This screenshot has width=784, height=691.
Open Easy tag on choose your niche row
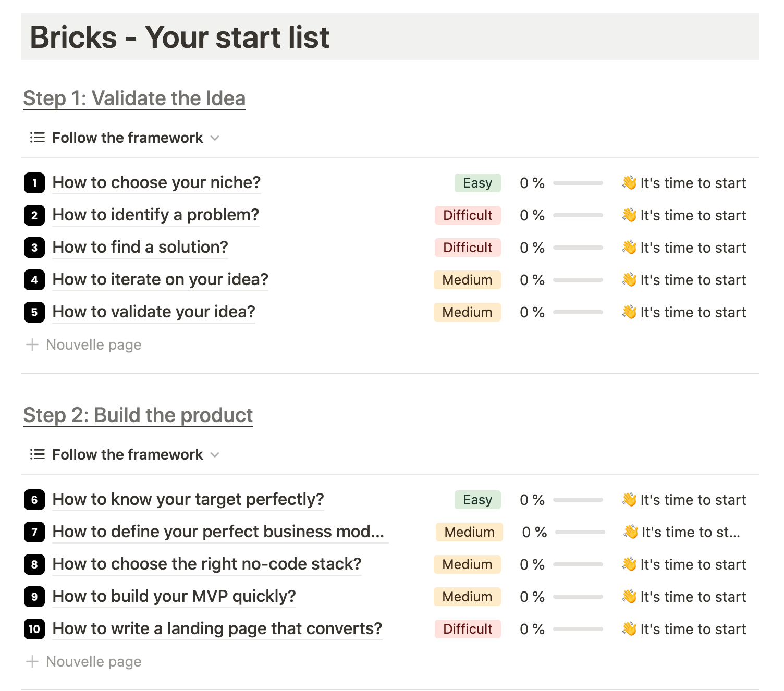tap(477, 183)
